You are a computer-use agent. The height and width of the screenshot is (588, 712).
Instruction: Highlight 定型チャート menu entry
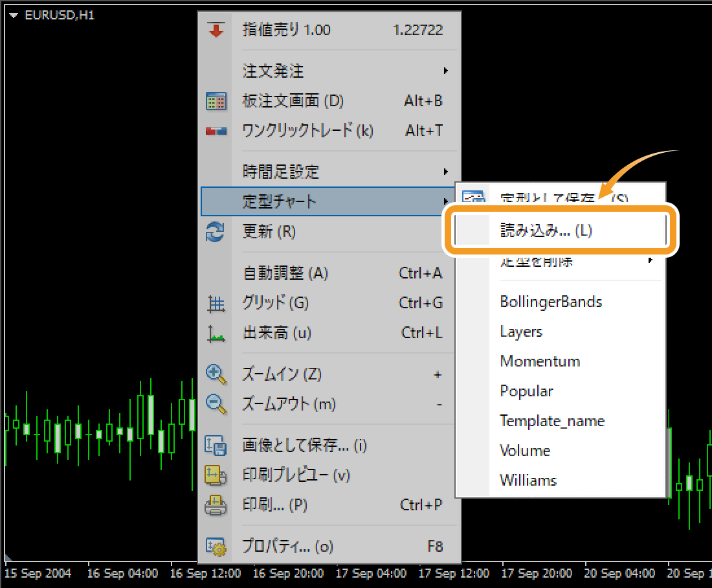click(328, 201)
